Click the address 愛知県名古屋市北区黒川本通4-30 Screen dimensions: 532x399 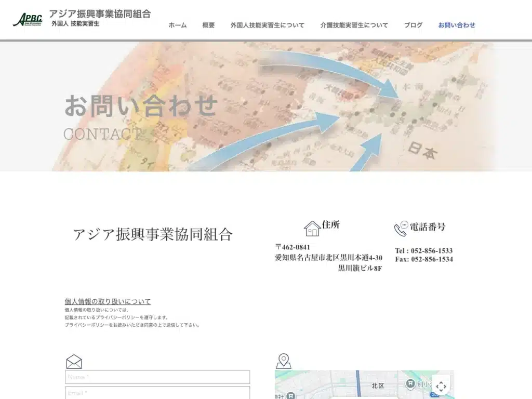click(328, 258)
